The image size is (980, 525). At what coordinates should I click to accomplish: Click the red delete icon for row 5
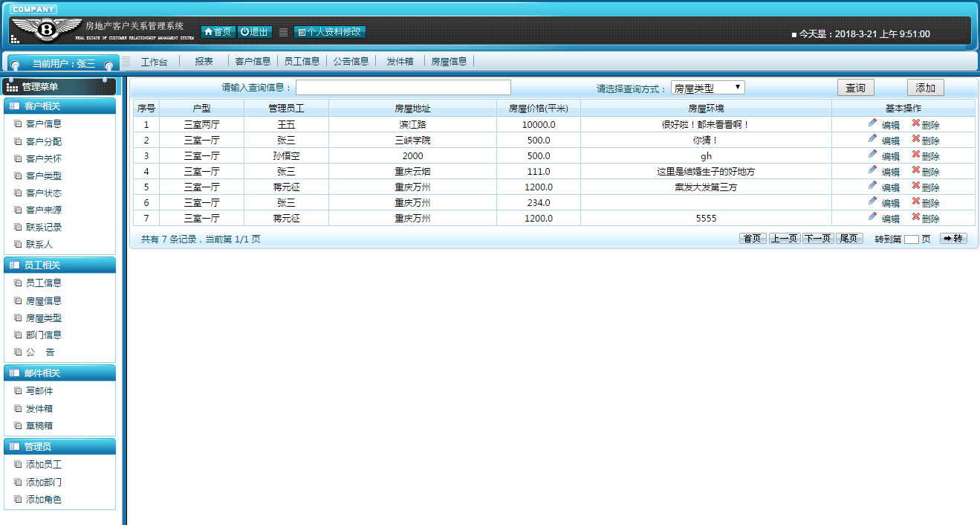pyautogui.click(x=916, y=186)
